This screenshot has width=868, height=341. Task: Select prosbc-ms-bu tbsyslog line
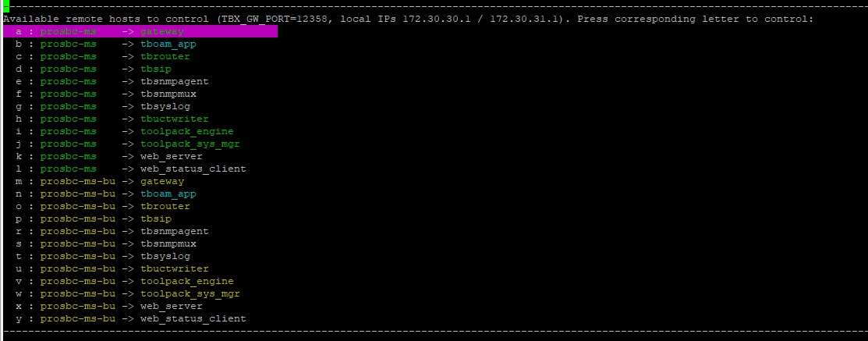[x=102, y=256]
